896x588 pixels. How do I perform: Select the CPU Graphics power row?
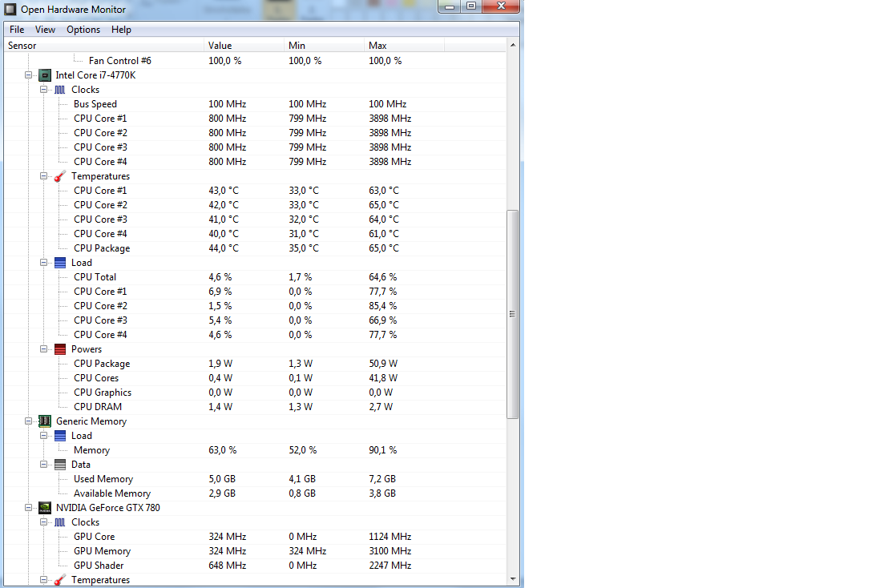255,393
